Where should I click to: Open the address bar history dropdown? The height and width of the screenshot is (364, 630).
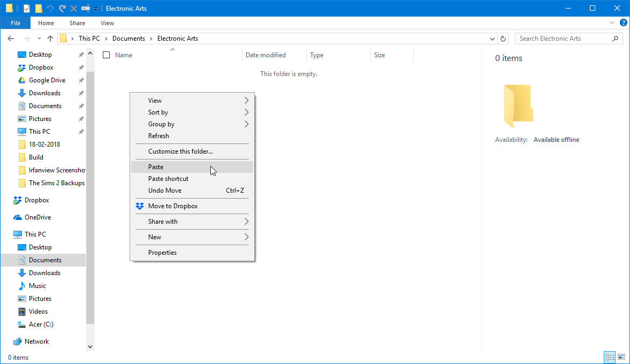click(x=492, y=39)
